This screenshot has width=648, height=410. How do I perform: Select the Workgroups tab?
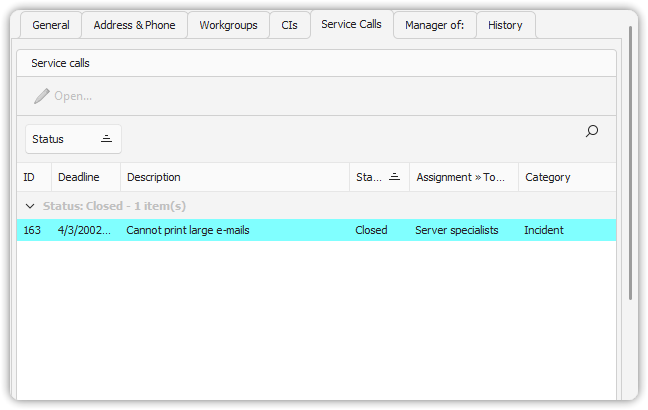228,25
